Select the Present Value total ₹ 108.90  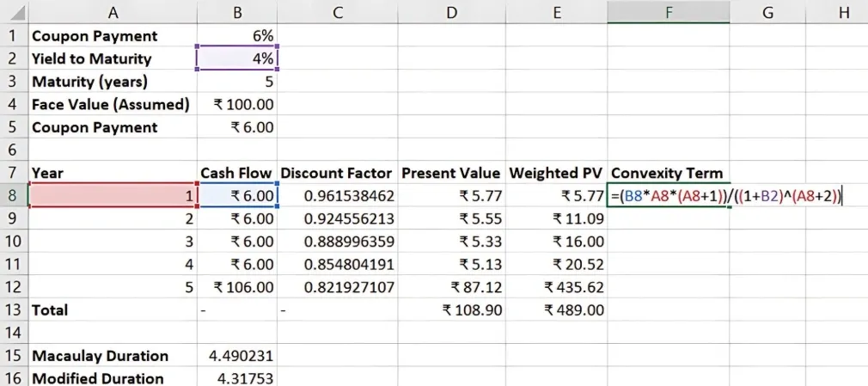(451, 309)
